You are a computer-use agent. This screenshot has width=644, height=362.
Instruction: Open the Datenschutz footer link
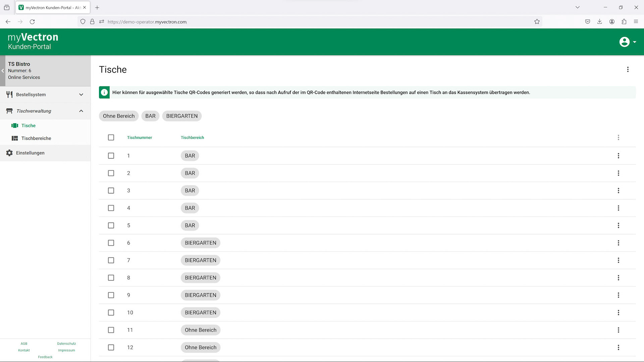click(66, 344)
